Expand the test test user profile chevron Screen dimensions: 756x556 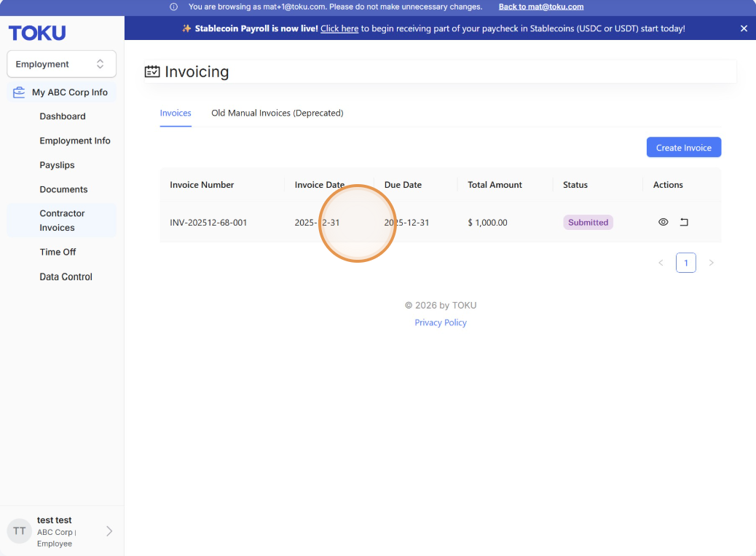click(x=109, y=531)
